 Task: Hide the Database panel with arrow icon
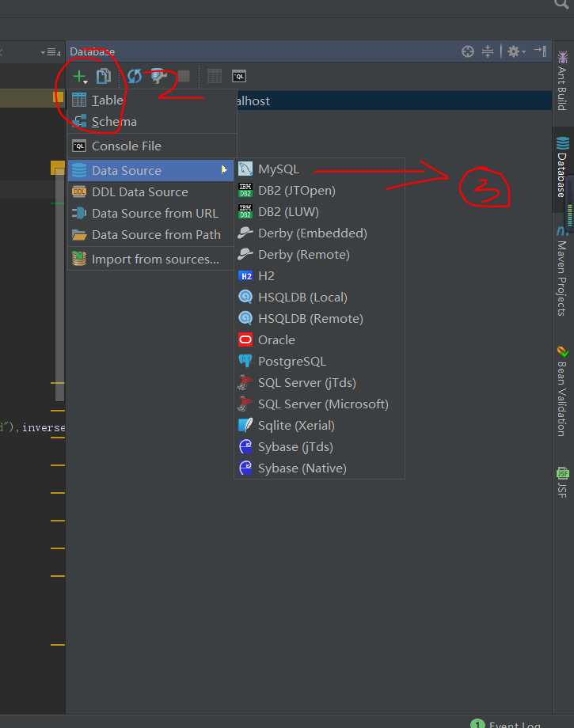pos(541,51)
